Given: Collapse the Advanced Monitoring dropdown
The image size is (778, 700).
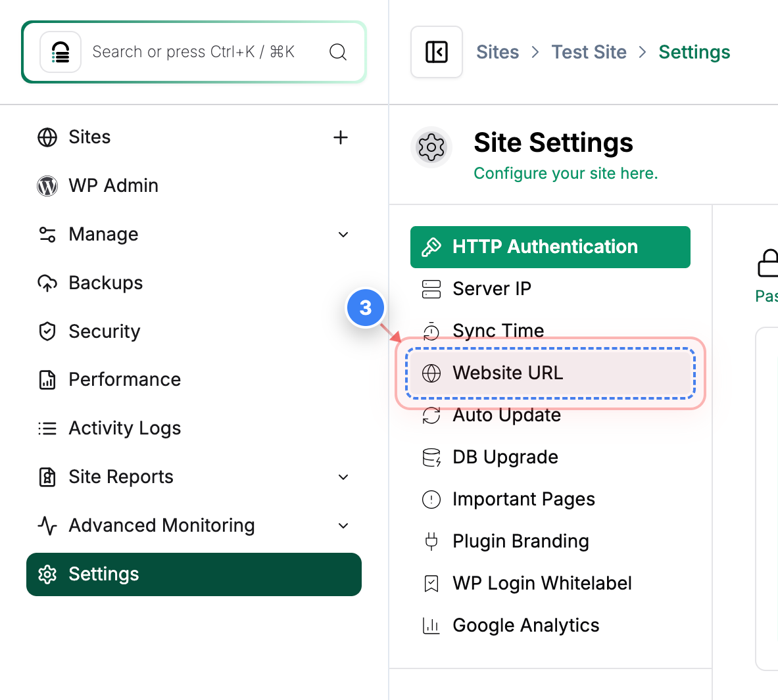Looking at the screenshot, I should (x=343, y=525).
